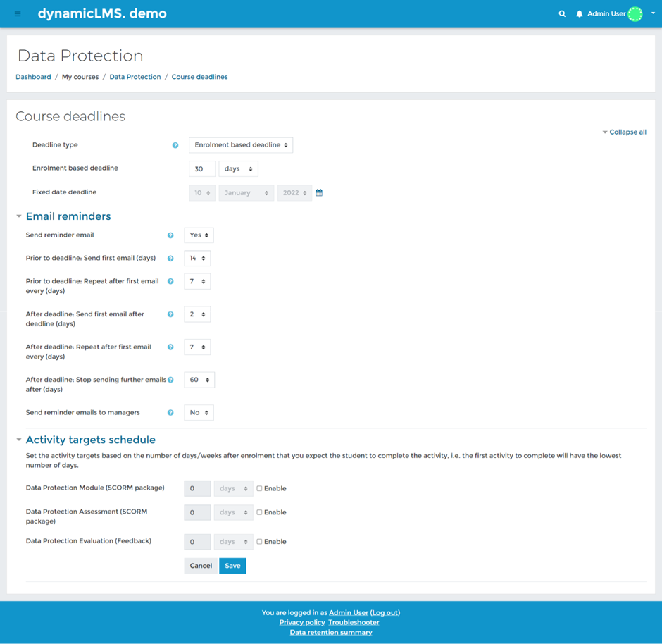The height and width of the screenshot is (644, 662).
Task: Click Data Protection Module days unit dropdown
Action: coord(234,488)
